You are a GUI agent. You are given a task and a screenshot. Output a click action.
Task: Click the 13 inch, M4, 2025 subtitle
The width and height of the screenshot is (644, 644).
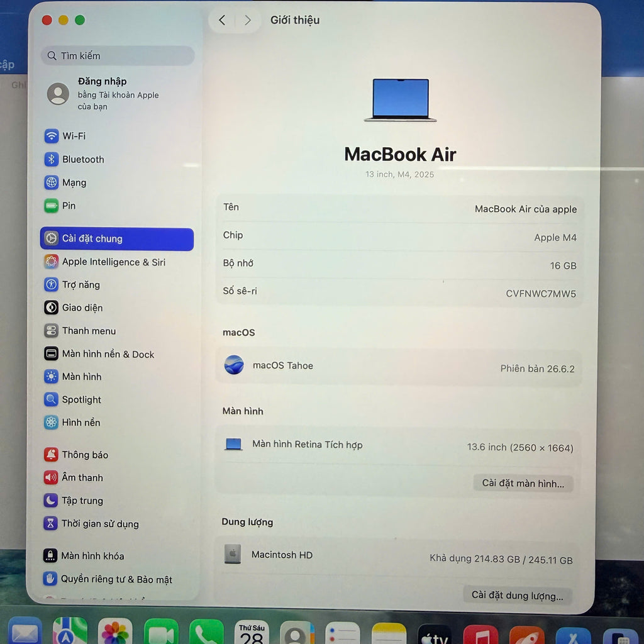click(399, 175)
